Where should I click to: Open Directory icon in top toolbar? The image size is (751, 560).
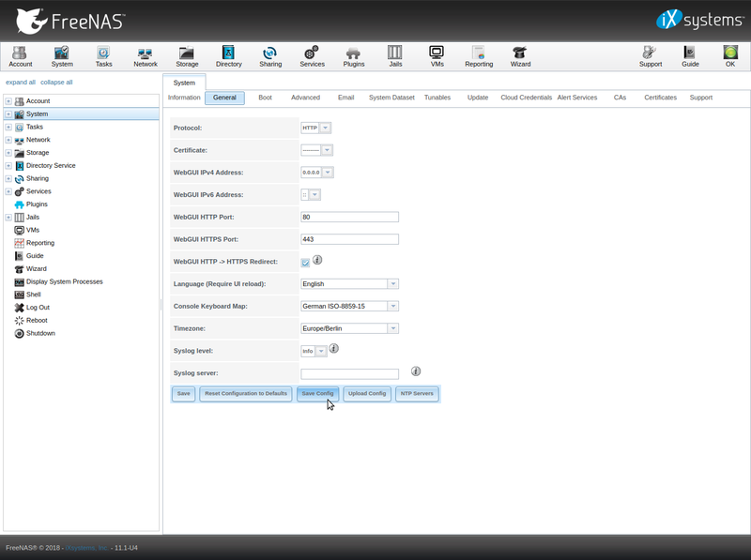pyautogui.click(x=228, y=56)
